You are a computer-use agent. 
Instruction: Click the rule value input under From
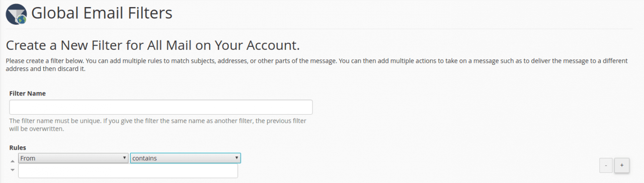click(128, 171)
